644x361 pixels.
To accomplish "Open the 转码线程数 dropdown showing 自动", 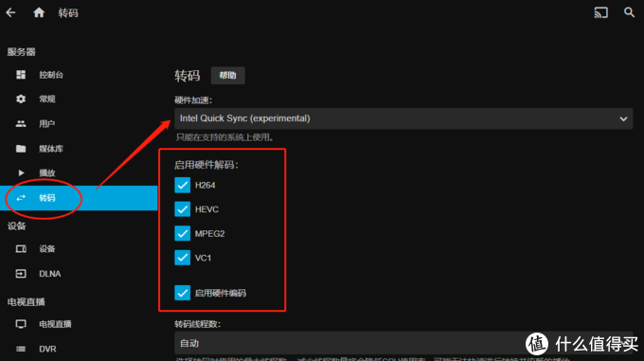I will pyautogui.click(x=403, y=343).
